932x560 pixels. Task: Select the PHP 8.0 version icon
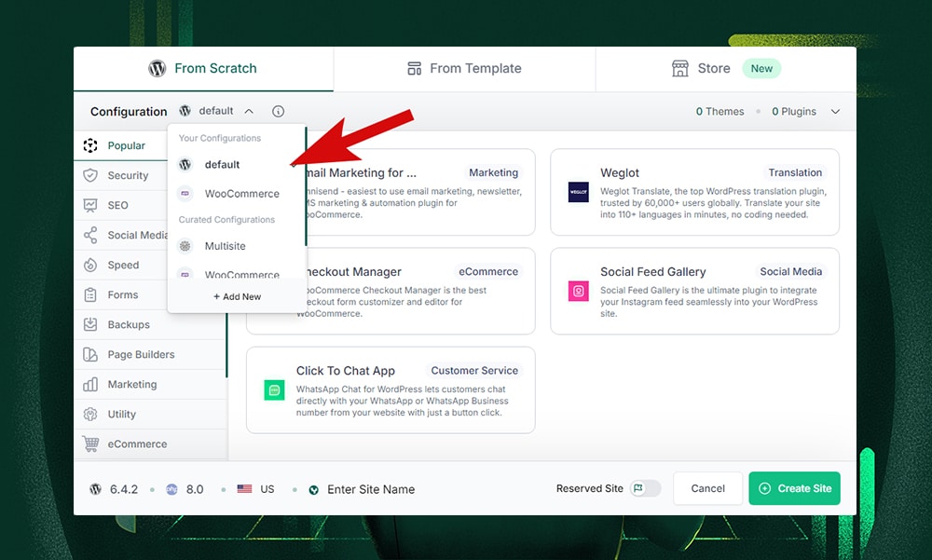click(171, 489)
